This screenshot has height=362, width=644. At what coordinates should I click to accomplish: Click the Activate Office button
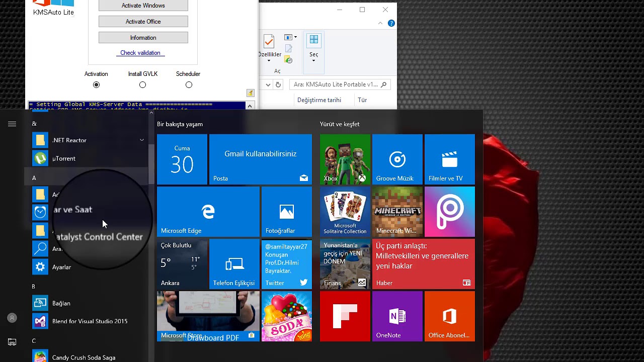pos(143,22)
